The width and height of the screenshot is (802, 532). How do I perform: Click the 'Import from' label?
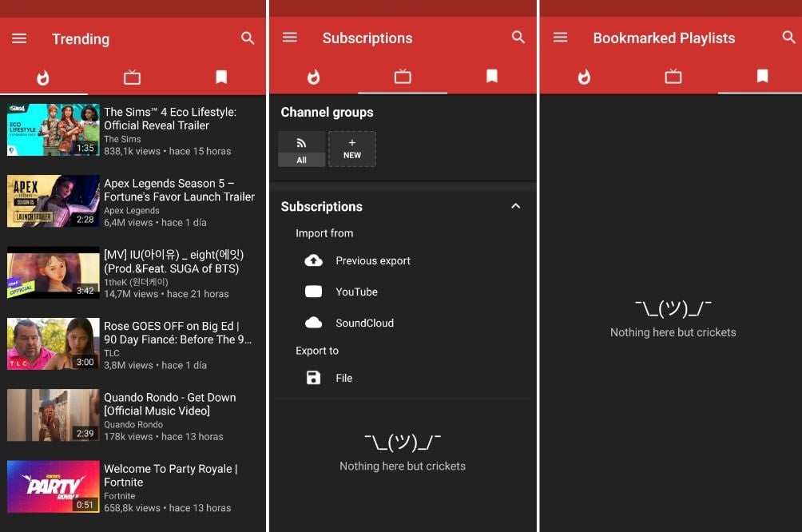pos(324,233)
